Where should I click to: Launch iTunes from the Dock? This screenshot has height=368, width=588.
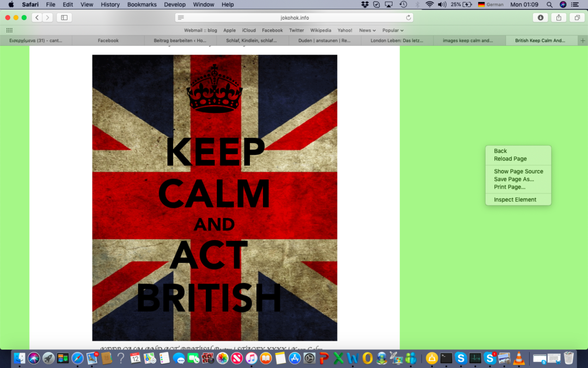point(251,358)
